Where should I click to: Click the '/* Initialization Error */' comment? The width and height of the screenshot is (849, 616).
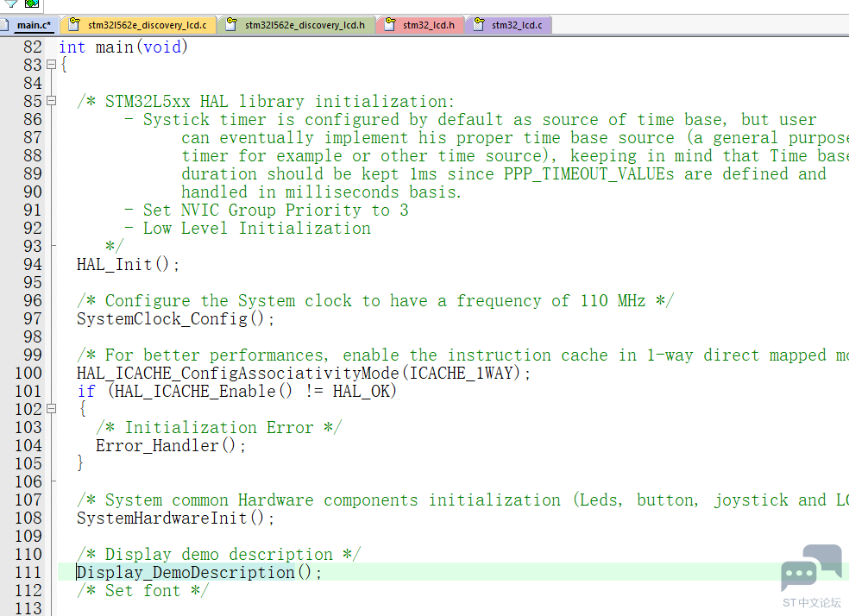(219, 428)
